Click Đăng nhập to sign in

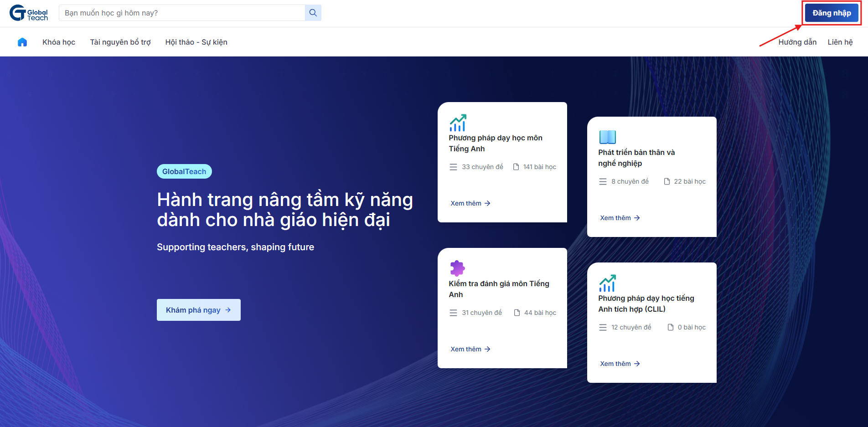pos(831,13)
